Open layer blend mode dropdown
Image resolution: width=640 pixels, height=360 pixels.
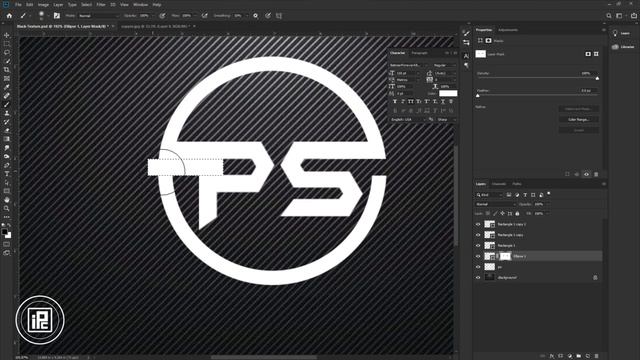click(496, 204)
